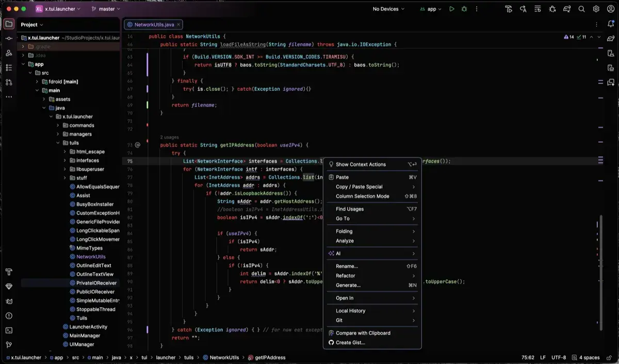
Task: Open the Git branches tool window icon
Action: point(9,344)
